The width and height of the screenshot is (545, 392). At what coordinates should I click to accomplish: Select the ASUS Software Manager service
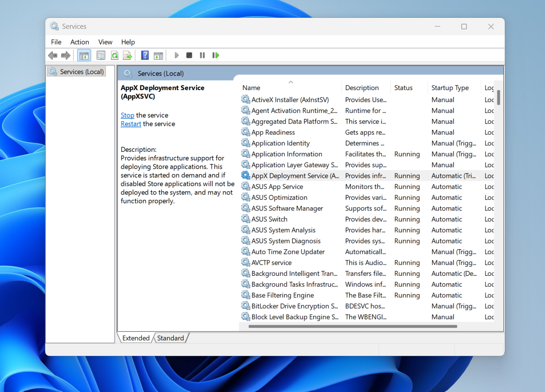pyautogui.click(x=367, y=208)
